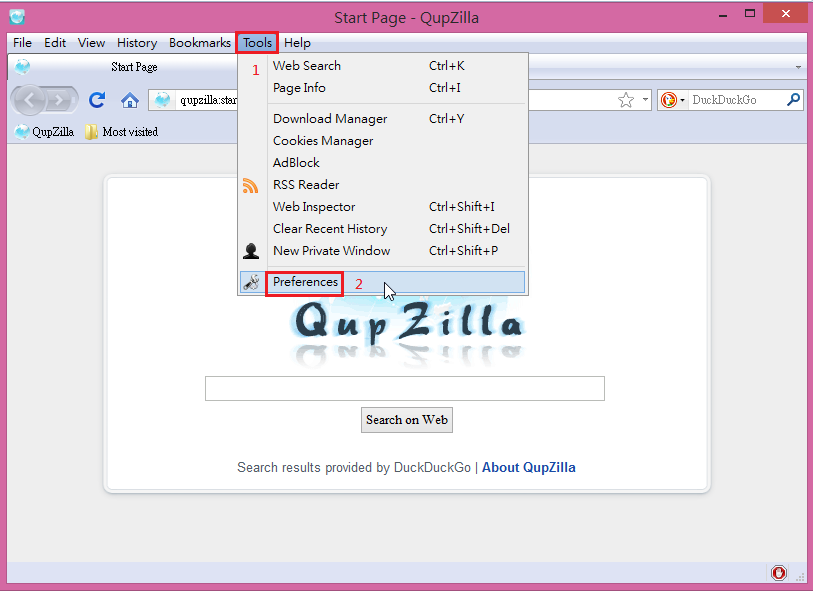Screen dimensions: 813x591
Task: Open the View menu
Action: 91,43
